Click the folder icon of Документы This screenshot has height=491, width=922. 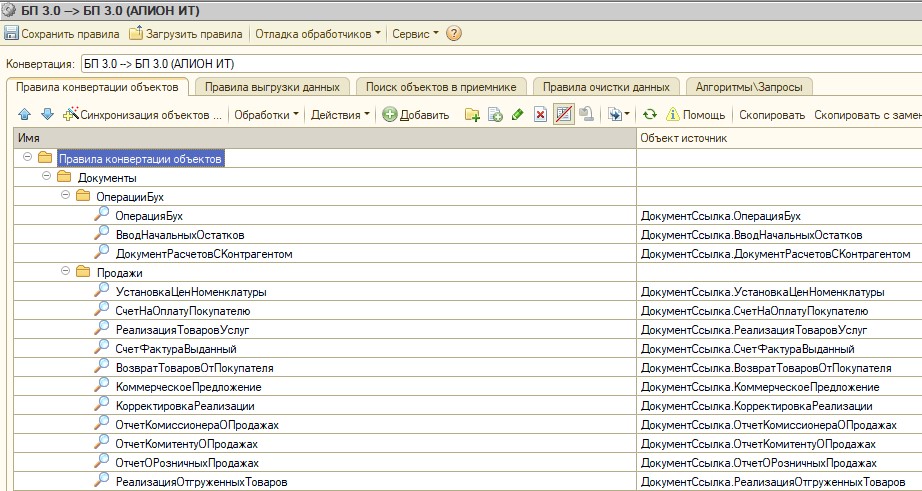point(64,176)
